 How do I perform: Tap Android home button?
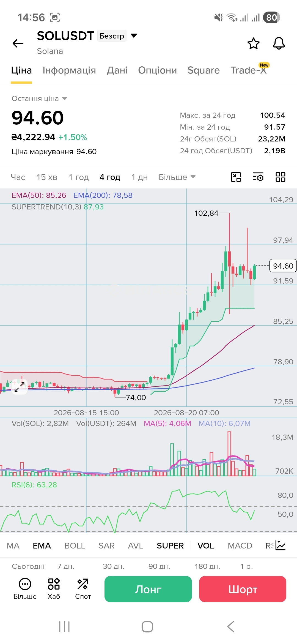click(x=147, y=627)
